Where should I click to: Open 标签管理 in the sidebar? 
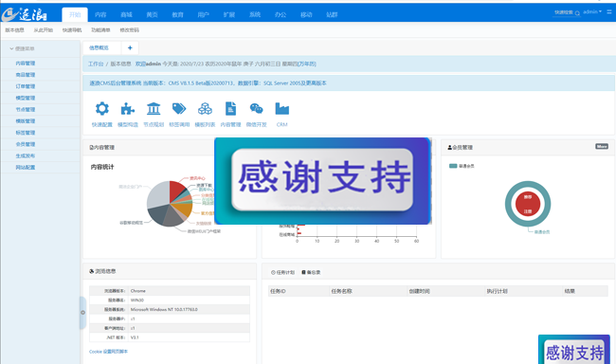[26, 133]
